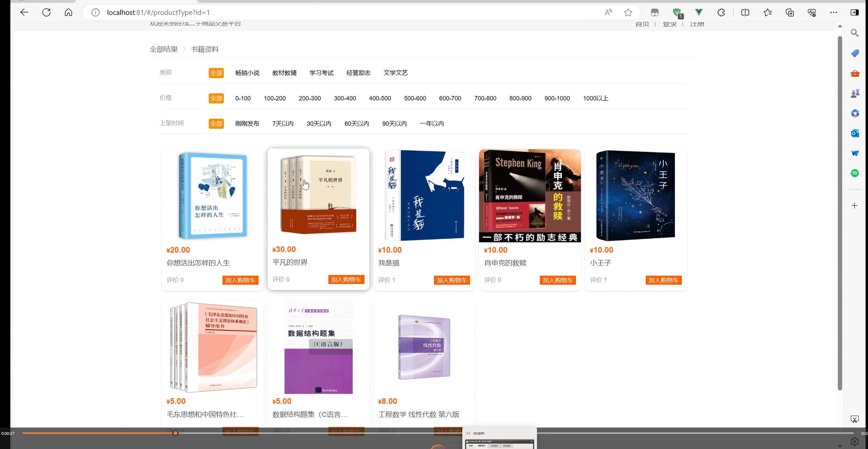The height and width of the screenshot is (449, 868).
Task: Filter listing time 刚刚发布
Action: coord(247,124)
